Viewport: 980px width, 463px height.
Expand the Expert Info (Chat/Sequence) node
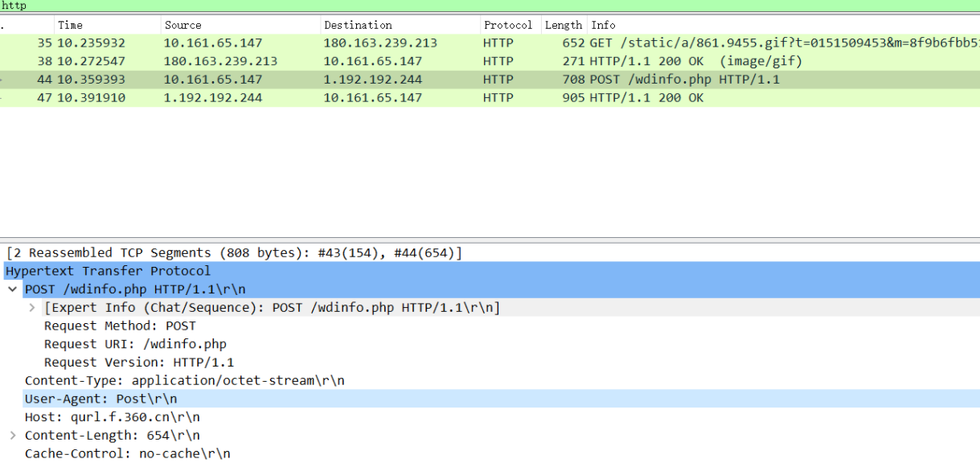pos(33,308)
